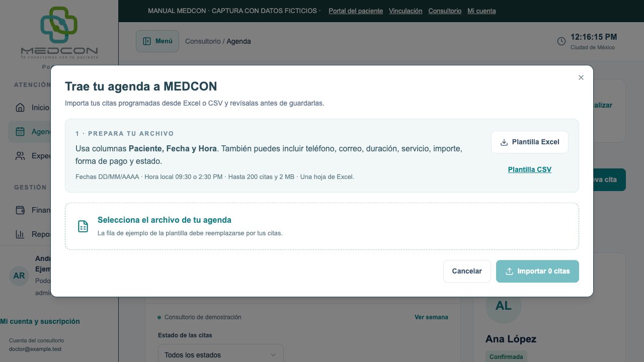Cancel the agenda import
This screenshot has width=644, height=362.
pyautogui.click(x=467, y=271)
